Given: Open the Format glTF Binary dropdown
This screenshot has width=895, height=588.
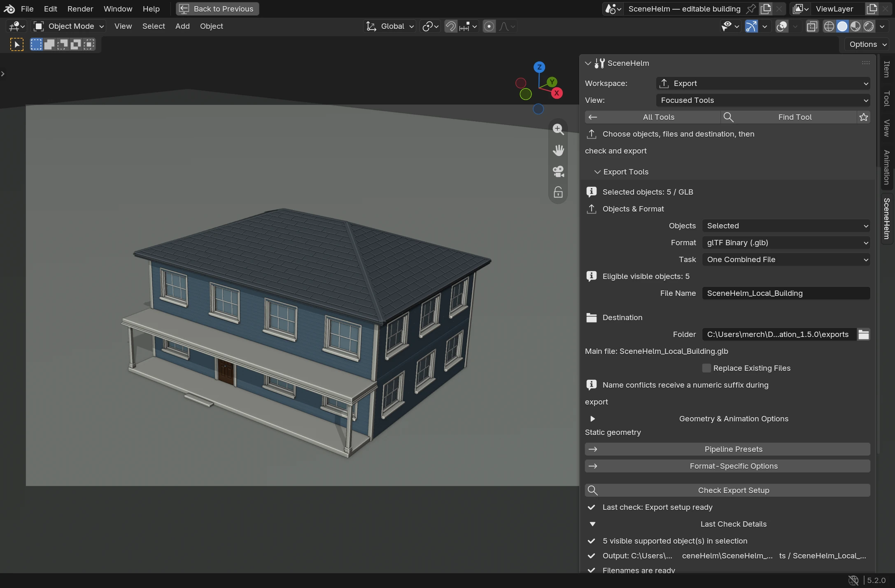Looking at the screenshot, I should 786,243.
